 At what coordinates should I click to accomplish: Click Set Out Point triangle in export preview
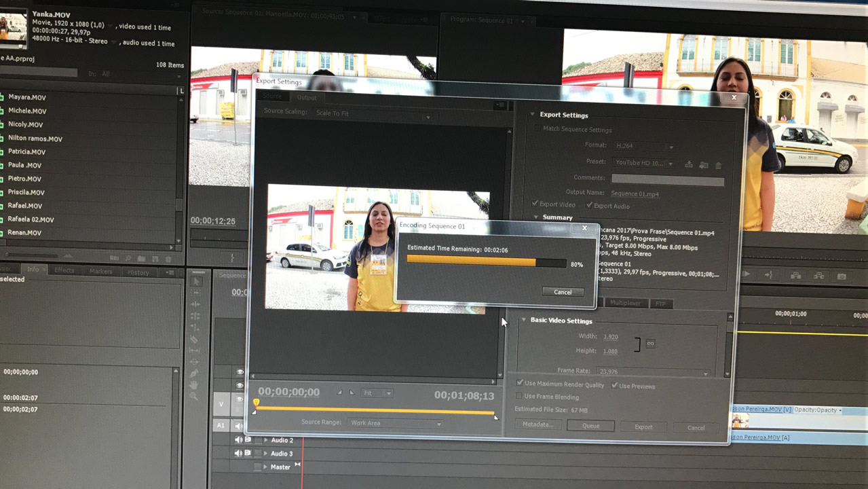tap(352, 393)
